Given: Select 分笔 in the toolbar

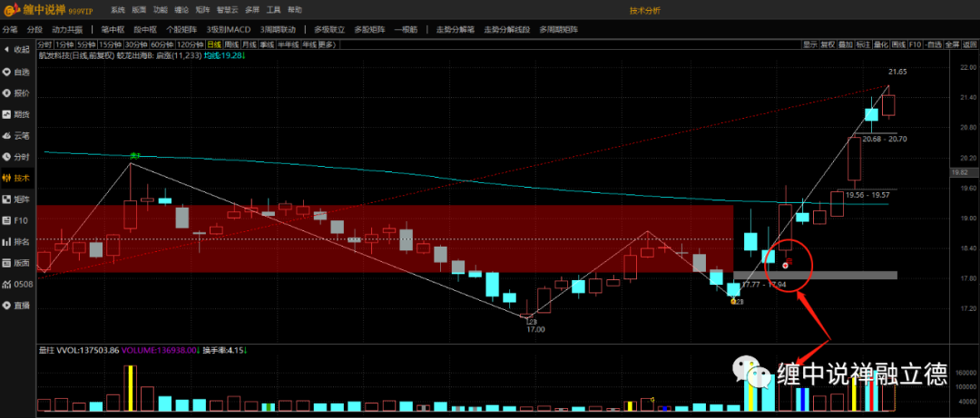Looking at the screenshot, I should coord(10,29).
